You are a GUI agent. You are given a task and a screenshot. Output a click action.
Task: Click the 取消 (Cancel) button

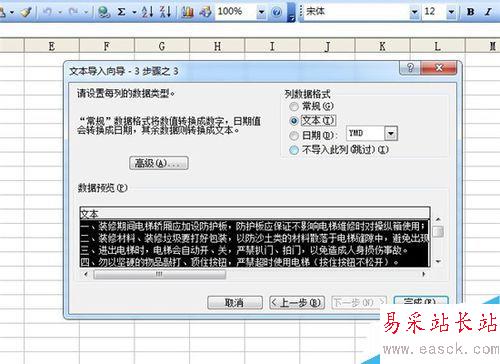tap(235, 303)
